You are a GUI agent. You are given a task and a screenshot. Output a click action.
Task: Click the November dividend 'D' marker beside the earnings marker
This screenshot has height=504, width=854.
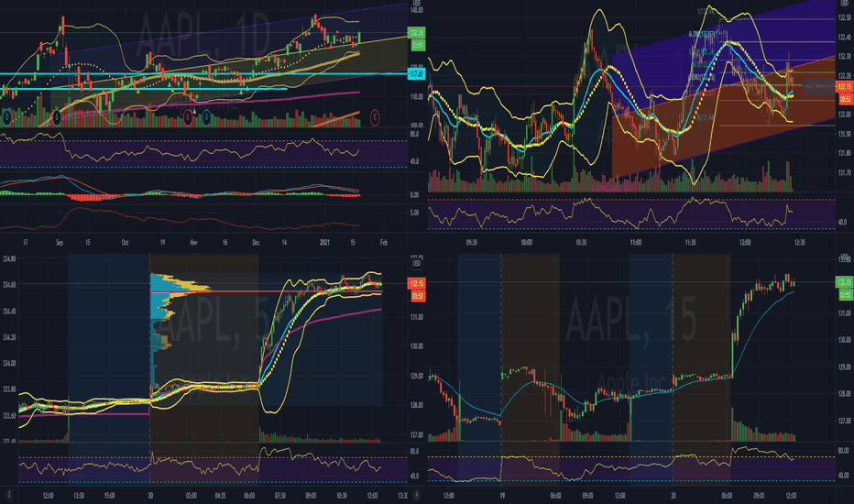click(206, 116)
